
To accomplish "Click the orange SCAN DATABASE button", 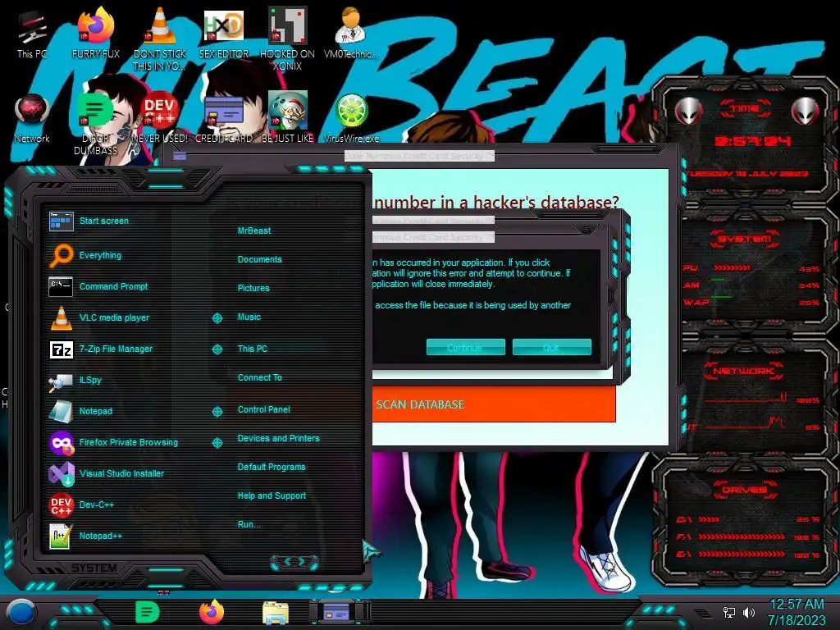I will (x=493, y=404).
